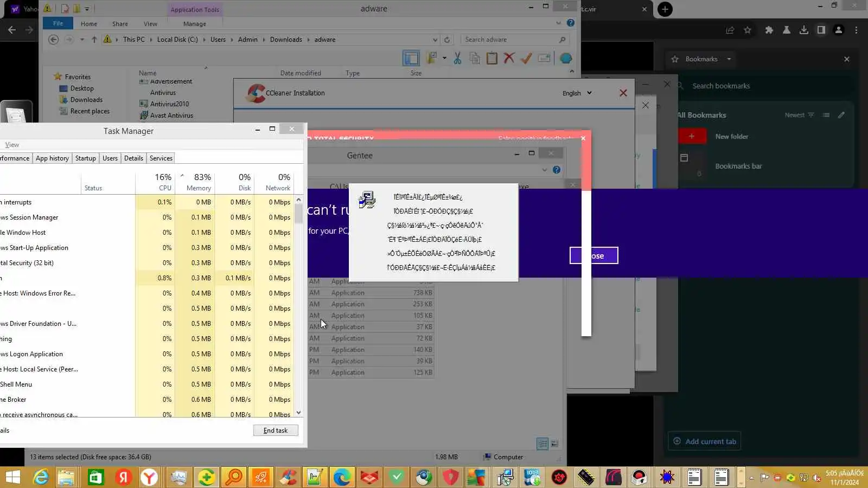Open the Bookmarks panel selector dropdown
The height and width of the screenshot is (488, 868).
pyautogui.click(x=729, y=59)
